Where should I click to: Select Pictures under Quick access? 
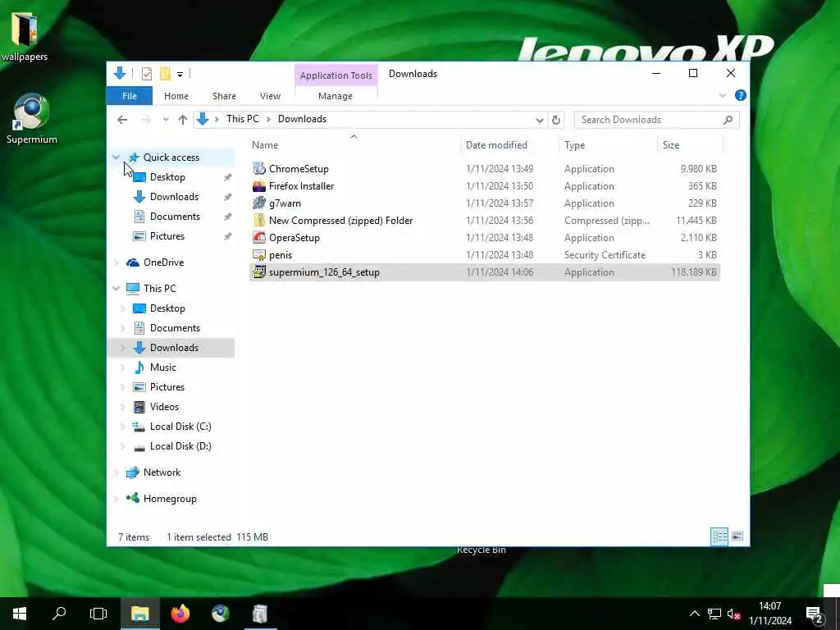point(167,236)
